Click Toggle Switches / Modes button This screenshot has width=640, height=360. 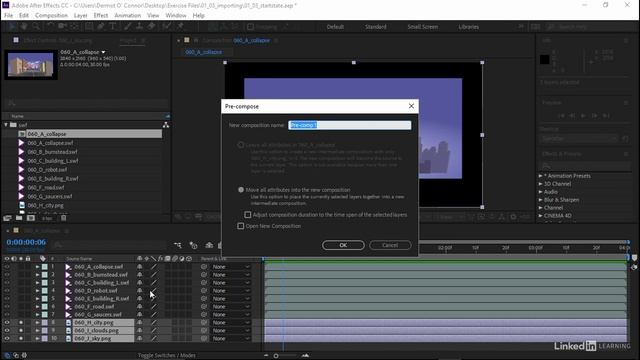click(167, 356)
